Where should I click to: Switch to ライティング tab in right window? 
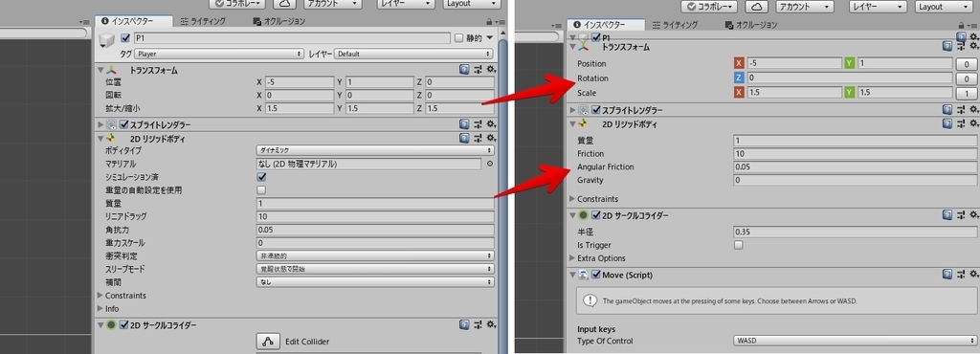coord(675,25)
